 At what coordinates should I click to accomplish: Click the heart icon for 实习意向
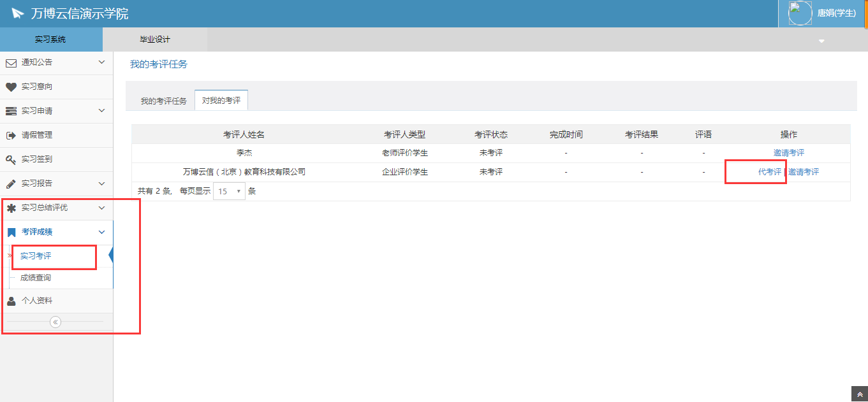coord(11,87)
